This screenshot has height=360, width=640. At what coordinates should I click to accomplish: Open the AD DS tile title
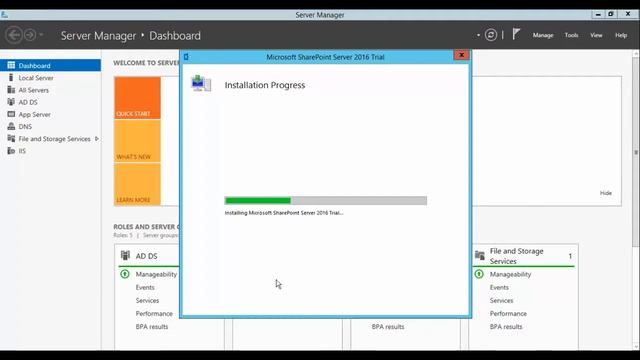click(x=147, y=256)
